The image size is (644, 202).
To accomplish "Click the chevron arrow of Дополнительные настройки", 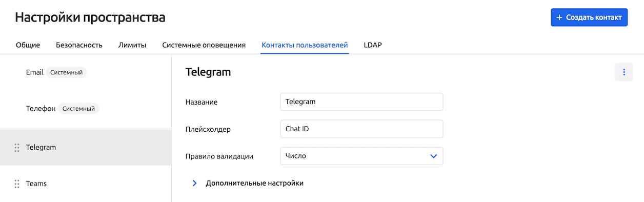I will click(194, 183).
